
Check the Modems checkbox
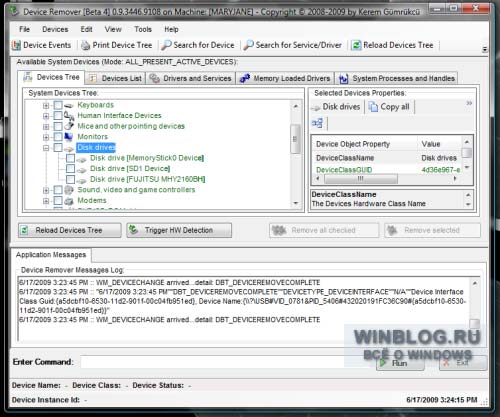58,201
